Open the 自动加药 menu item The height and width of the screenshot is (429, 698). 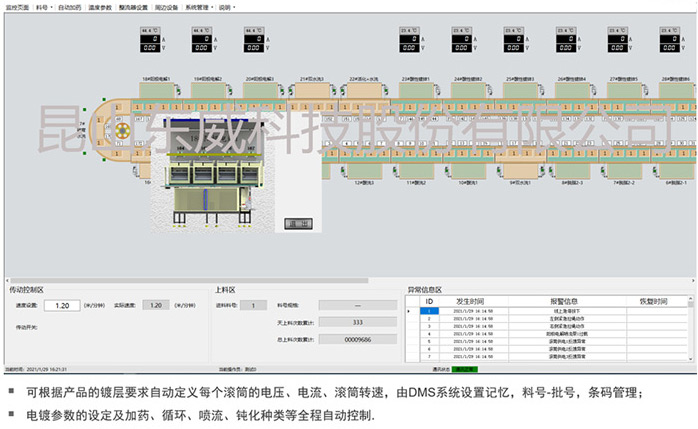[x=69, y=6]
